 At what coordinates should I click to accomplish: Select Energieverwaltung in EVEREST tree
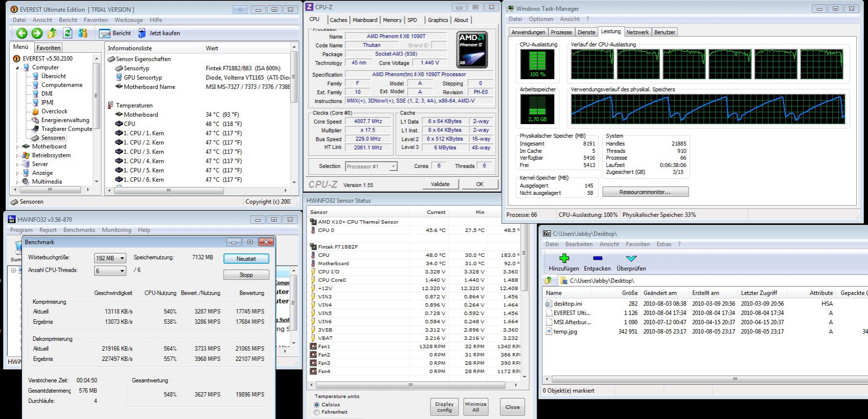[x=65, y=120]
